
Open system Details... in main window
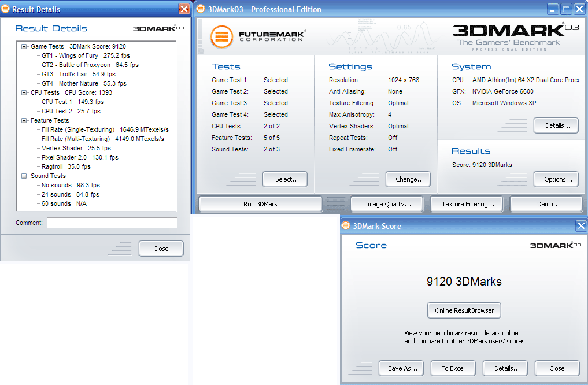coord(556,125)
